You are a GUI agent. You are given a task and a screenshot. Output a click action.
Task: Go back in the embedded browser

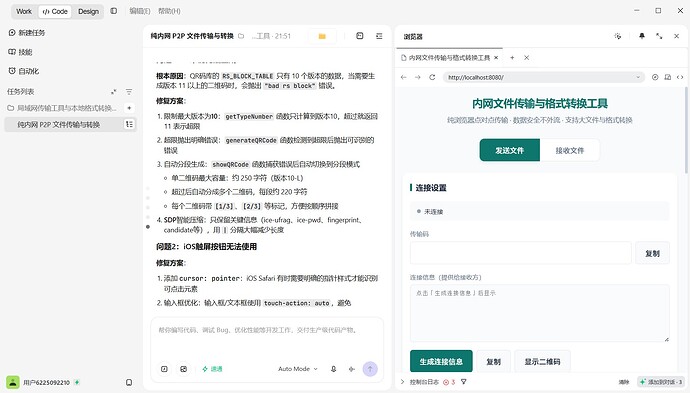(404, 77)
